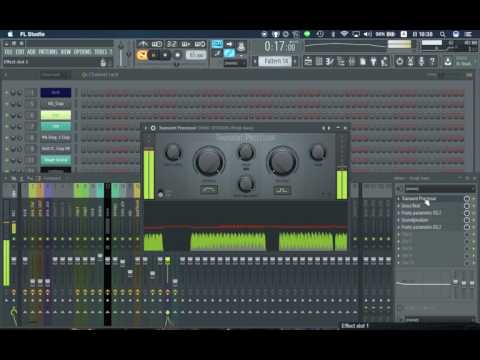The image size is (480, 360).
Task: Select the dark blue channel button in channel rack
Action: click(56, 92)
